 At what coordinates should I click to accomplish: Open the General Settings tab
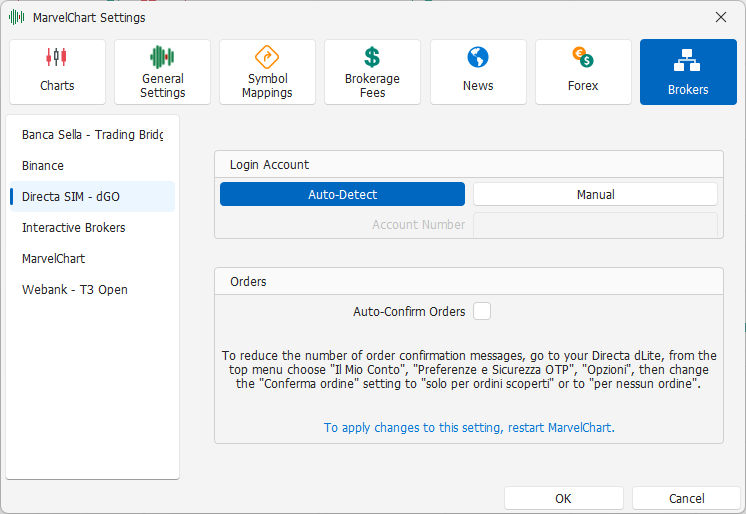162,72
